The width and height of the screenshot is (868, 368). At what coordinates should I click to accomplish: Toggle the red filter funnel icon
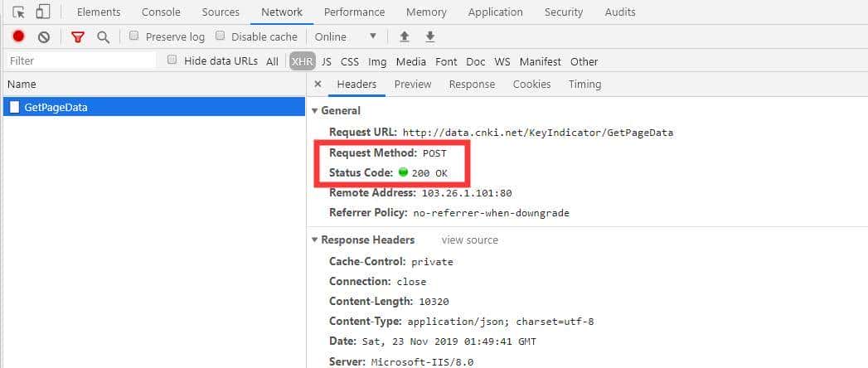[78, 36]
